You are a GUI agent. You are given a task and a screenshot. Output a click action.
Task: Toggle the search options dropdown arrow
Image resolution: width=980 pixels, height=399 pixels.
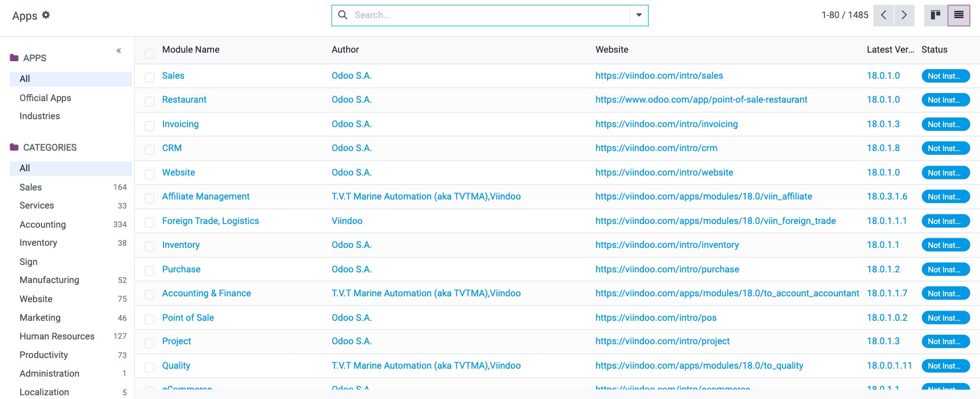[639, 15]
